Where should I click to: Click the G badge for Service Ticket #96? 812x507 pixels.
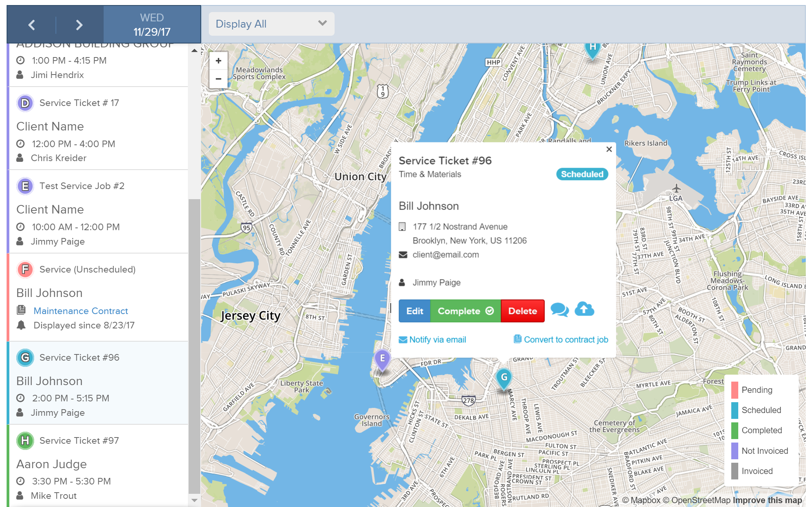click(x=25, y=358)
